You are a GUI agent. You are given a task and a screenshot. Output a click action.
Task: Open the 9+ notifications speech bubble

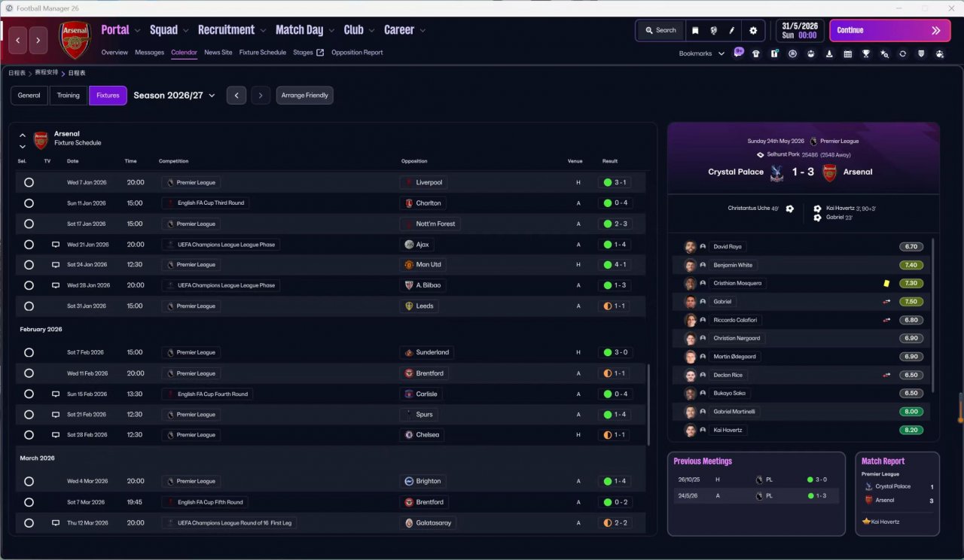coord(739,53)
